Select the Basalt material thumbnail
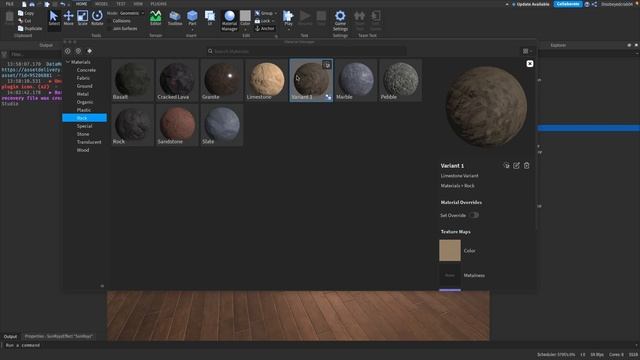640x360 pixels. point(133,80)
